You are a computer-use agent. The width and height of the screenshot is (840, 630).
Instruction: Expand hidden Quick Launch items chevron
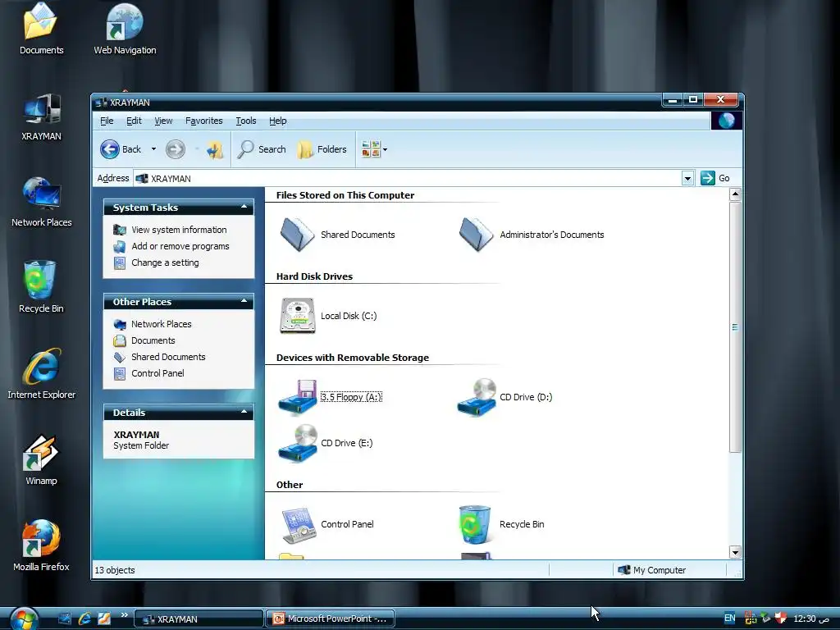click(125, 615)
